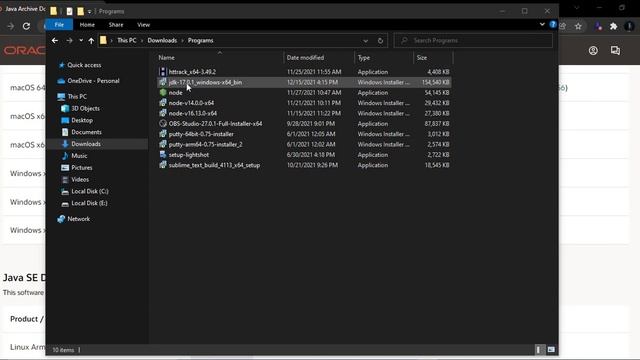The height and width of the screenshot is (360, 640).
Task: Open Oracle account profile icon
Action: (x=593, y=51)
